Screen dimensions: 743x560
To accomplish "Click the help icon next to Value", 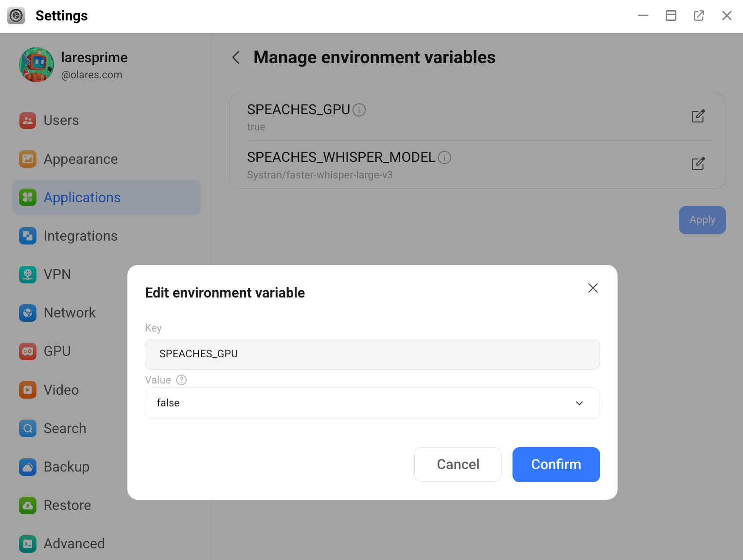I will point(181,380).
